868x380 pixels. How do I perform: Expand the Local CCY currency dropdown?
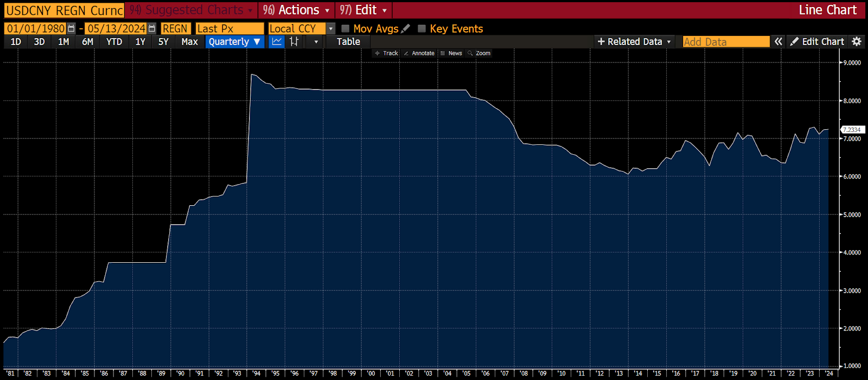pyautogui.click(x=331, y=29)
